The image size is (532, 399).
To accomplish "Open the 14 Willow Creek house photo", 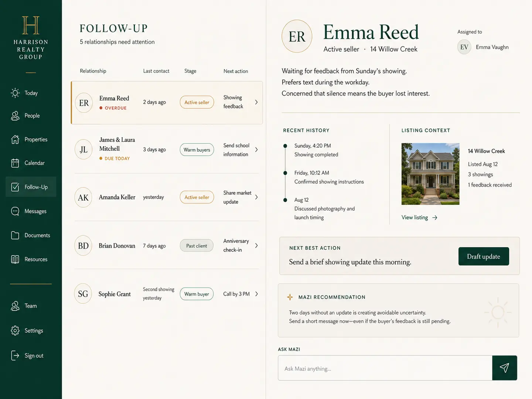I will click(430, 174).
